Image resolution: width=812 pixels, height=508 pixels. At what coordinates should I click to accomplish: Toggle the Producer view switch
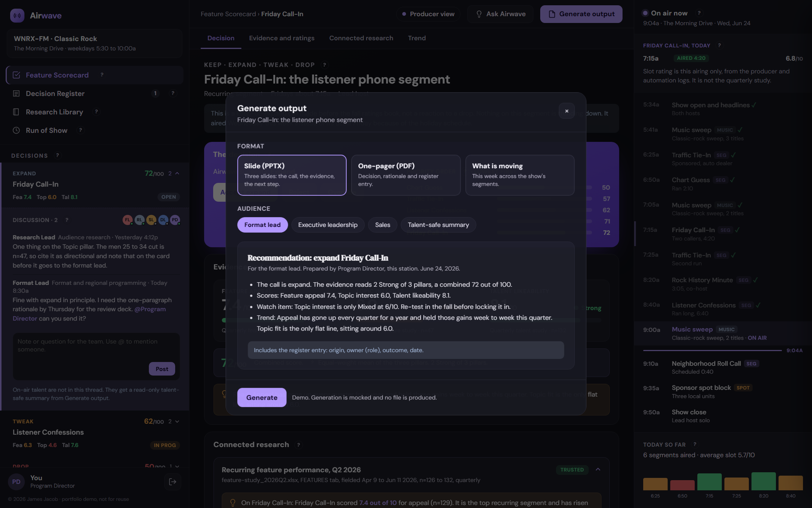pyautogui.click(x=428, y=14)
